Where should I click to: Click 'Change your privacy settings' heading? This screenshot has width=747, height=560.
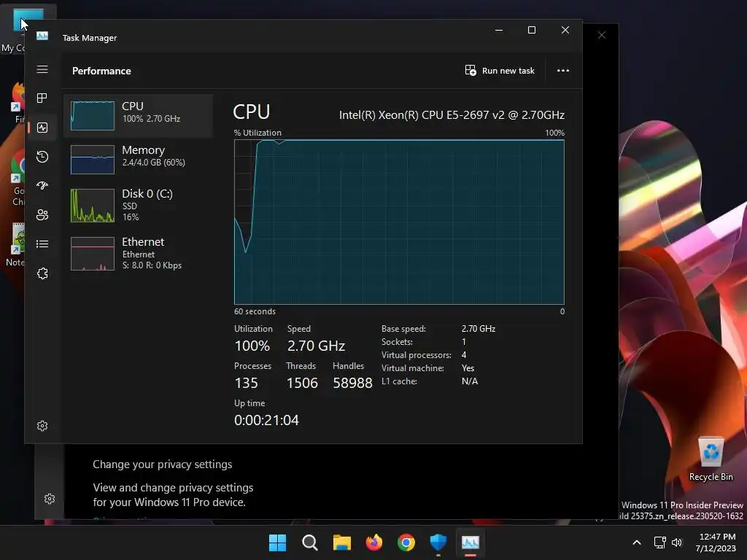coord(163,464)
